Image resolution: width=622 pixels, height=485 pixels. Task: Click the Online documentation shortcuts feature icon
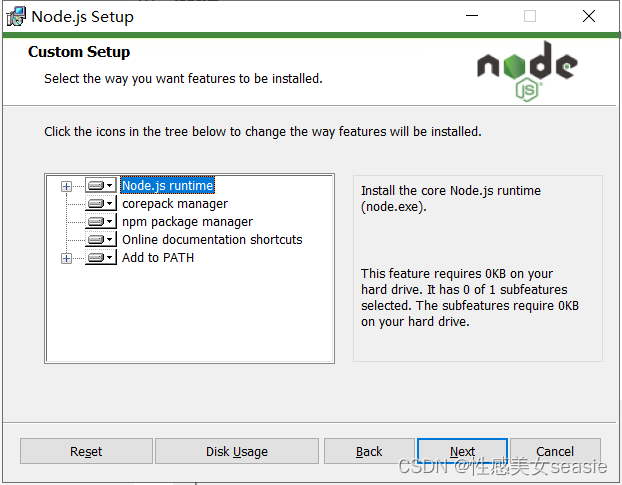coord(100,240)
